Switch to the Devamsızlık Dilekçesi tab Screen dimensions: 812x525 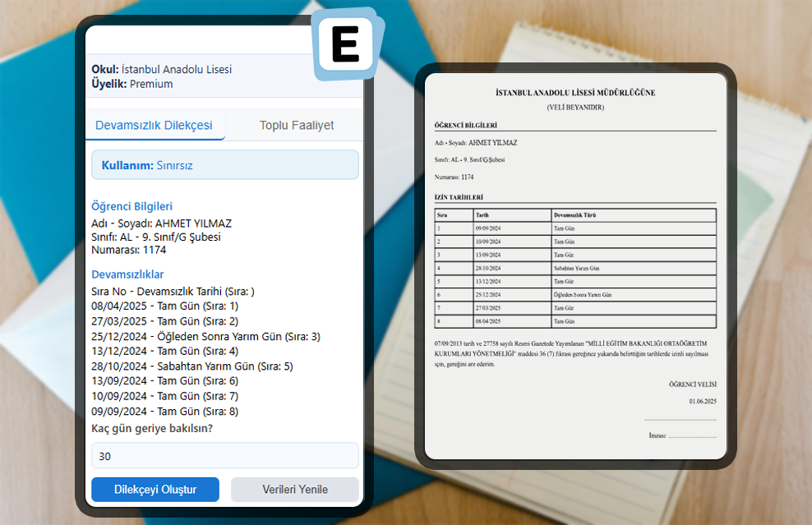(x=154, y=126)
